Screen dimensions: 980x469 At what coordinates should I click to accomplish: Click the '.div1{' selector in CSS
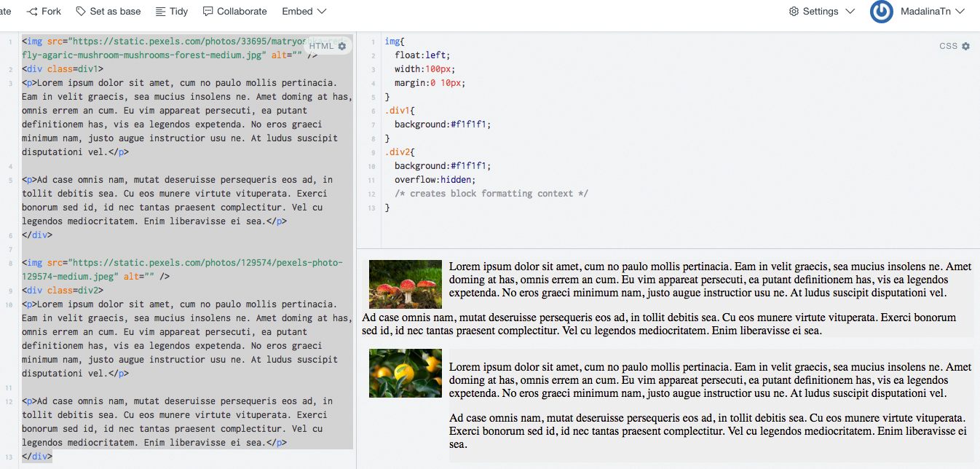pyautogui.click(x=400, y=111)
